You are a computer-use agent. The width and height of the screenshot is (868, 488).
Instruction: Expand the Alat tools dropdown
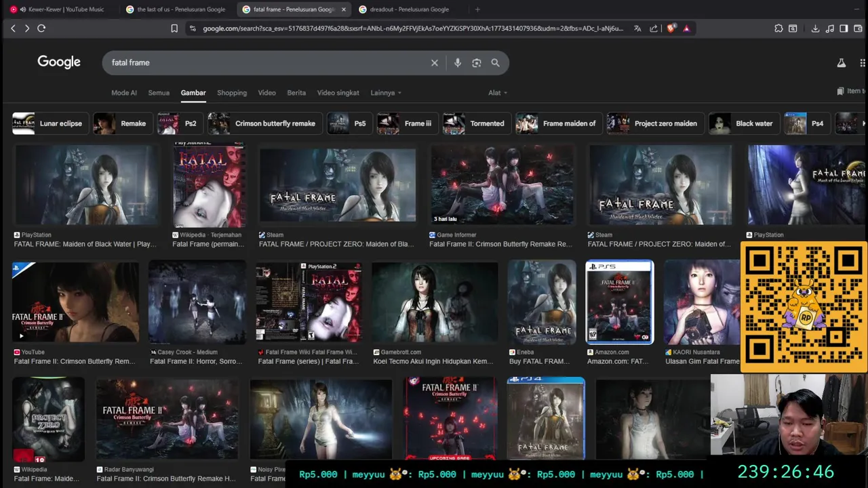click(498, 93)
